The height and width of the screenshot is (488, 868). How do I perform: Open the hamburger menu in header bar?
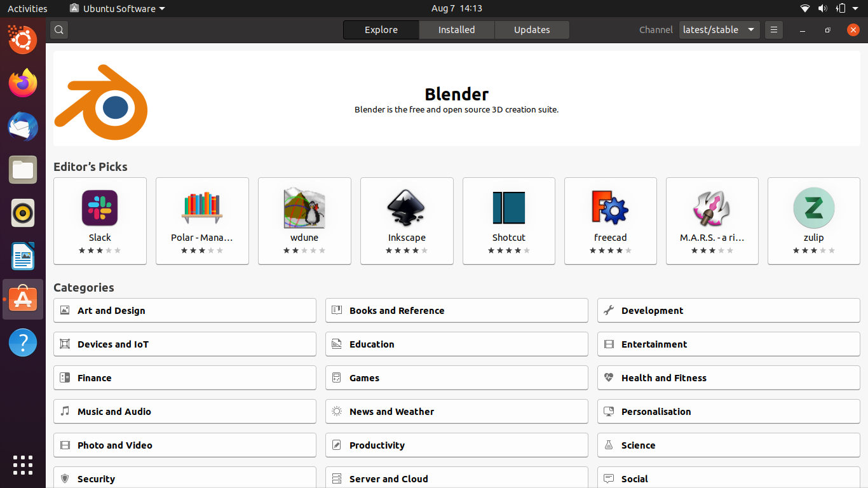click(774, 30)
